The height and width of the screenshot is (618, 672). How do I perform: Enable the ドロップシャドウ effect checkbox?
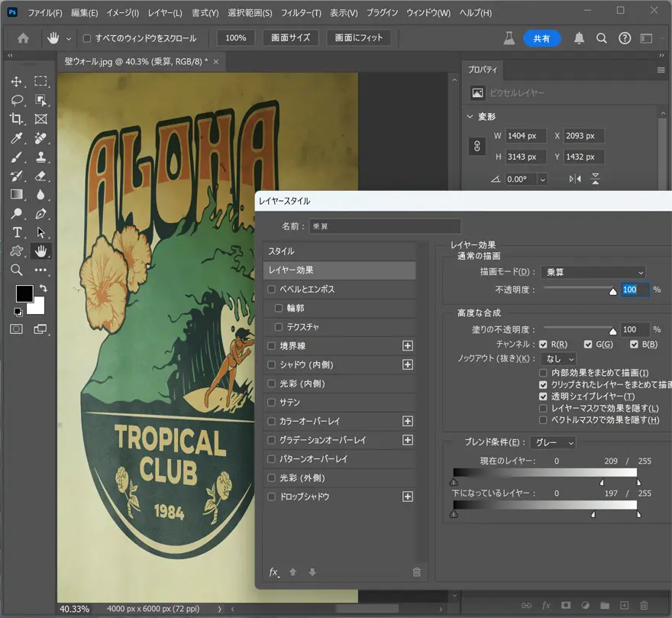[x=272, y=497]
